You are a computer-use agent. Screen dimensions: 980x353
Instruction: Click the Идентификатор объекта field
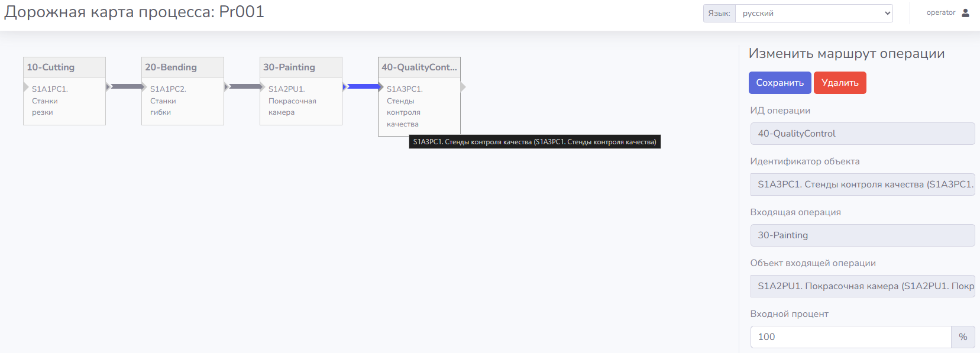[862, 184]
